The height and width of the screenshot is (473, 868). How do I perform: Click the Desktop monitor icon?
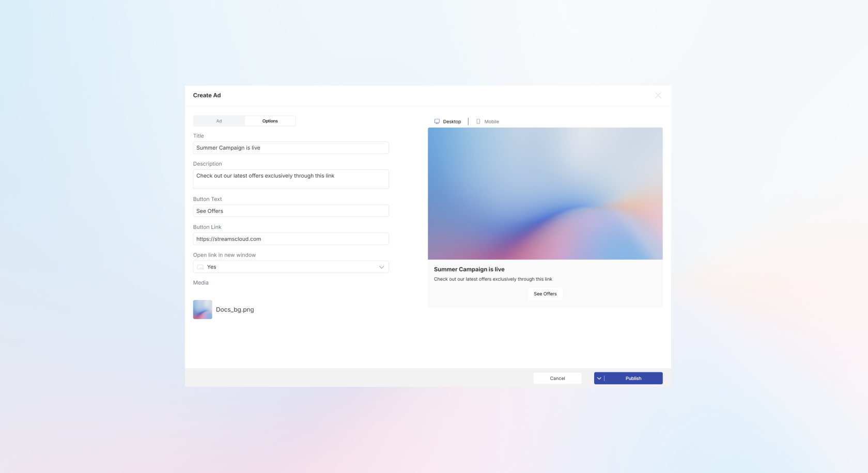point(437,122)
